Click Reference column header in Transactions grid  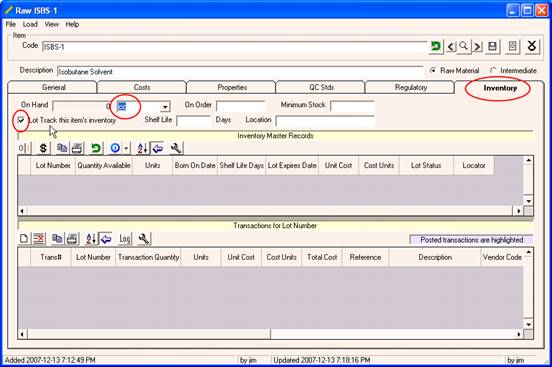[x=365, y=257]
